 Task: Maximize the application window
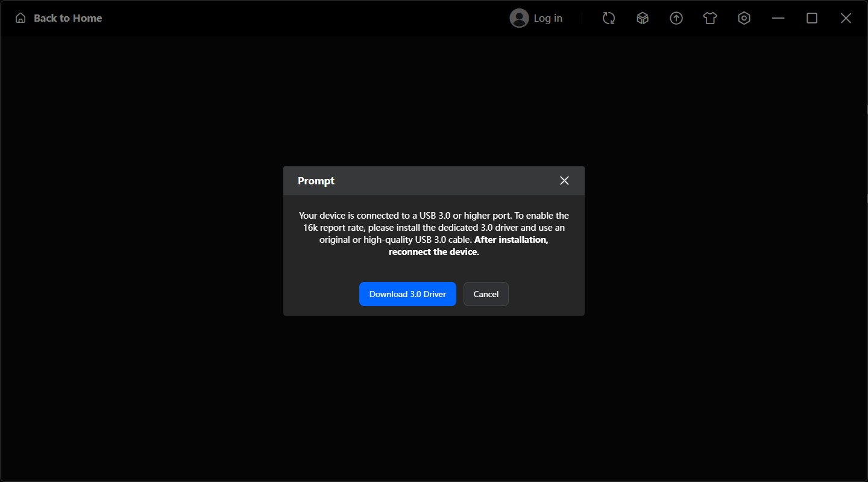pos(812,18)
